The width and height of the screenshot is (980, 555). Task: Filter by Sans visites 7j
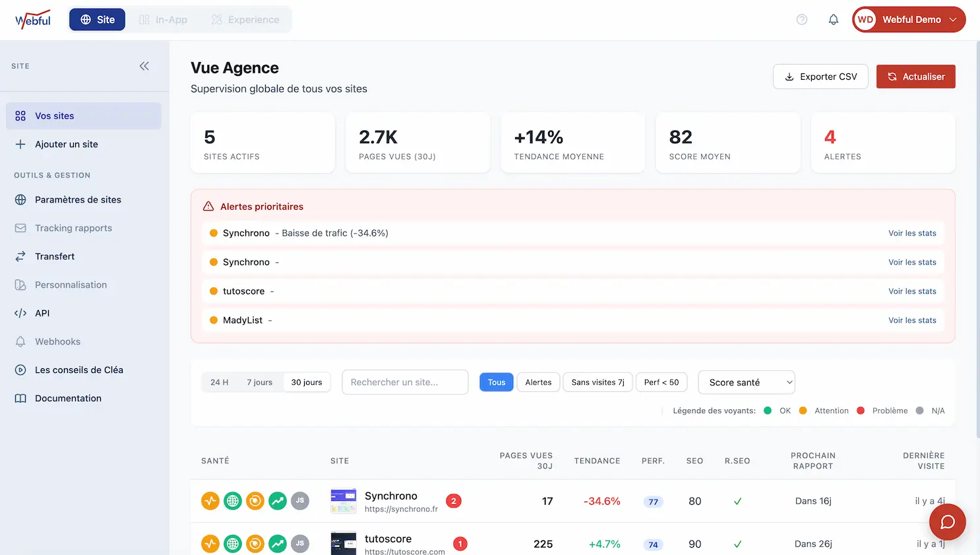tap(598, 382)
